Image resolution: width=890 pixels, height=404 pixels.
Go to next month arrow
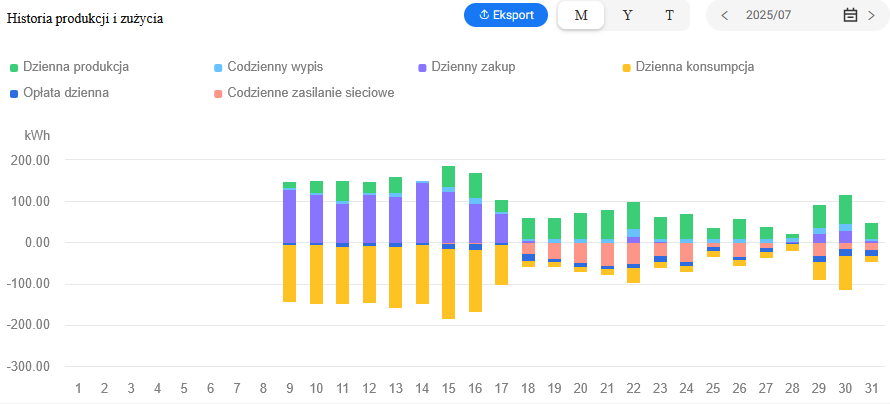coord(871,16)
